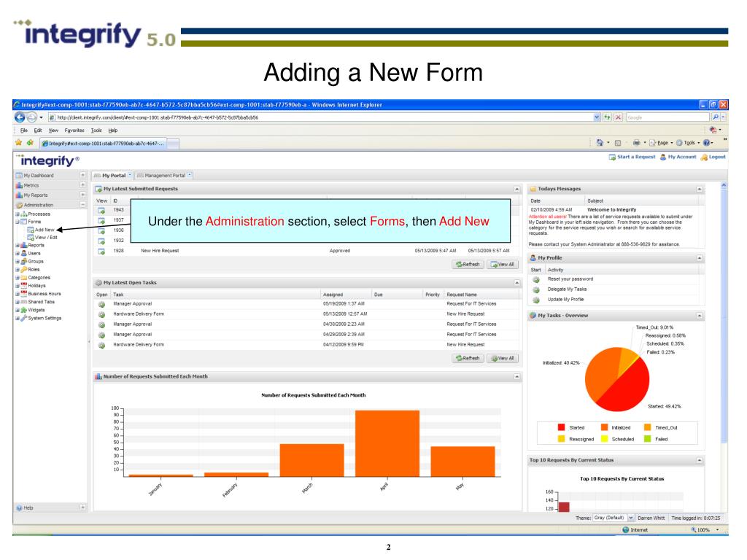The width and height of the screenshot is (747, 560).
Task: Collapse the My Latest Open Tasks panel
Action: click(x=517, y=283)
